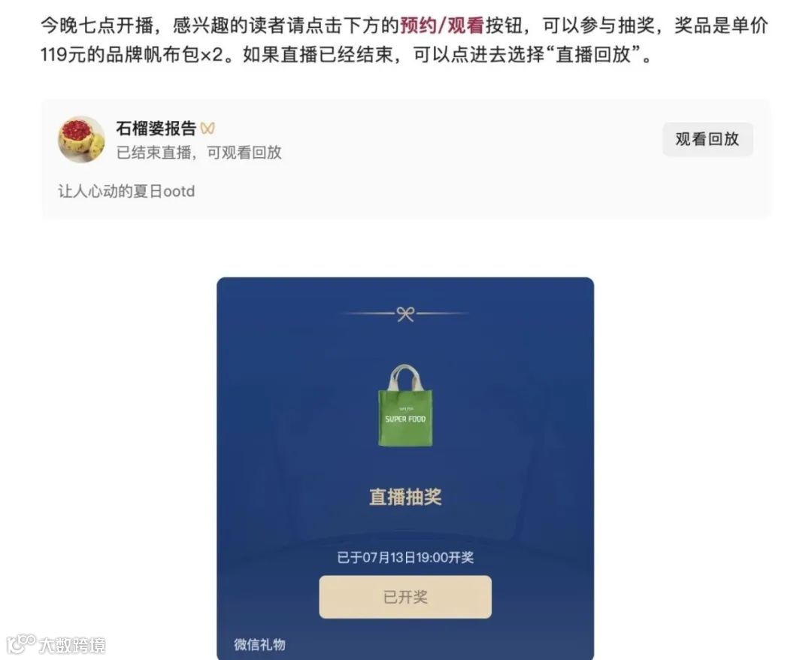Click the 石榴婆报告 account name
Viewport: 812px width, 660px height.
(x=156, y=129)
